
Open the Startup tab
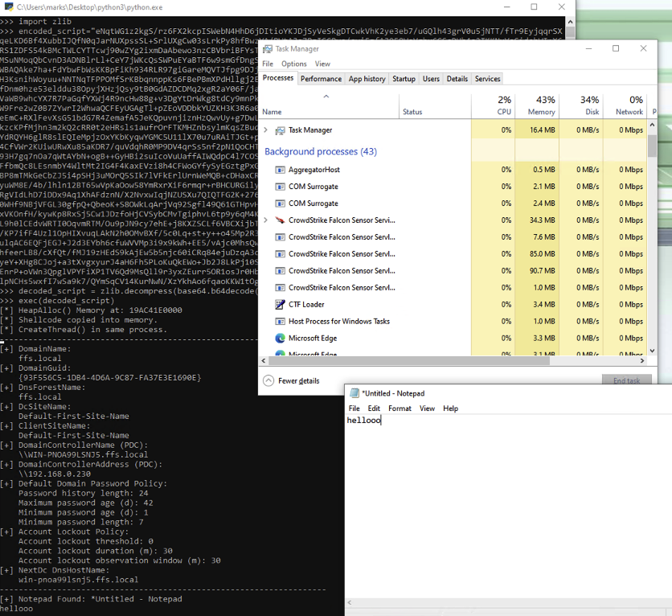[404, 79]
